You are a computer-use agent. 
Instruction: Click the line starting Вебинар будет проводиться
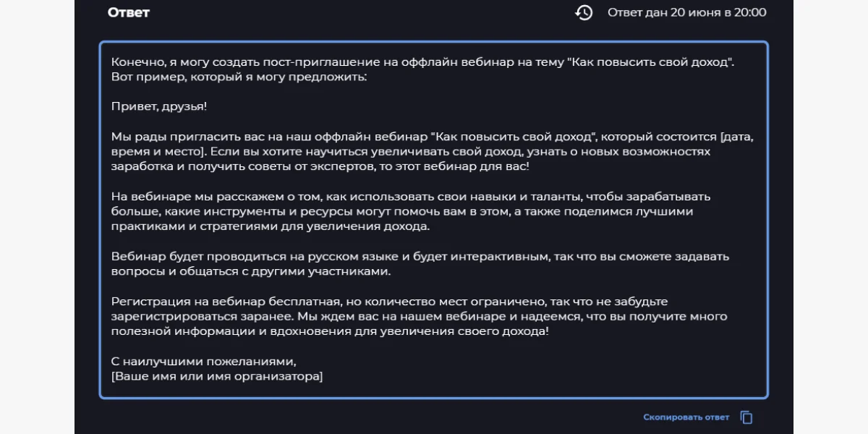pyautogui.click(x=420, y=257)
